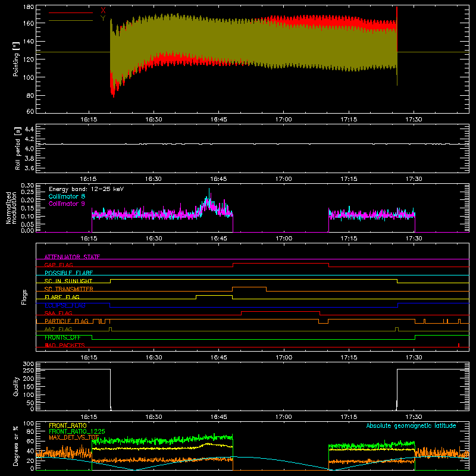
Task: Click the magenta 'Collimator 9' legend entry
Action: click(67, 203)
